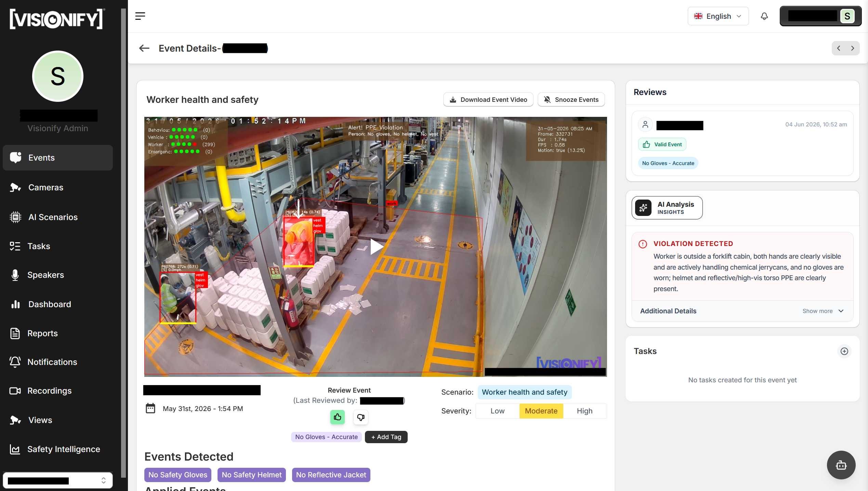868x491 pixels.
Task: Click the Views menu label
Action: 40,420
